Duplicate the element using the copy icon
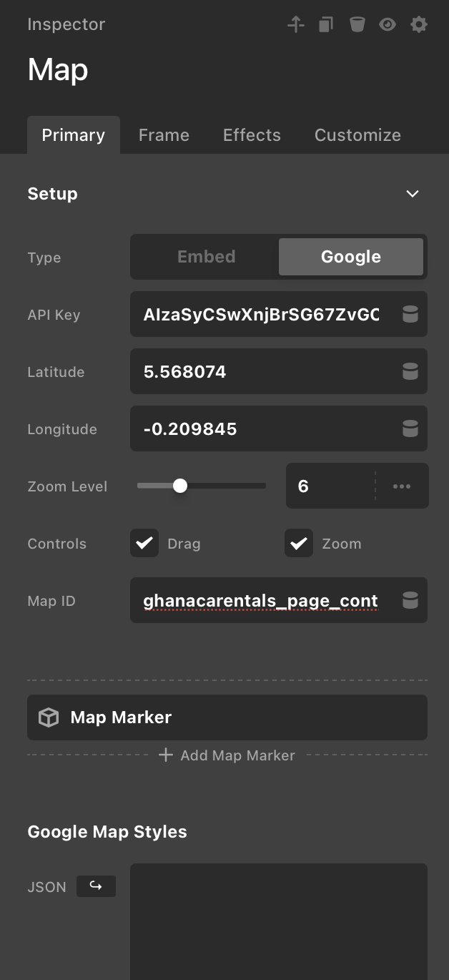This screenshot has height=980, width=449. pos(326,25)
